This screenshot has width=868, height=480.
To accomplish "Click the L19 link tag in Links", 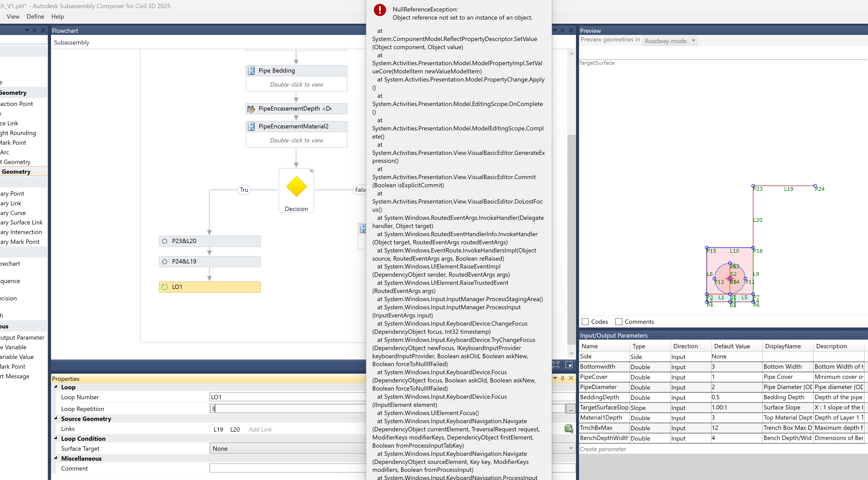I will point(218,429).
